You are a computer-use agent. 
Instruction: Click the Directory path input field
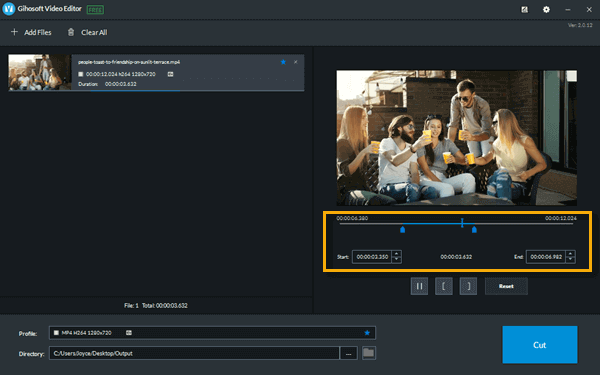[x=194, y=353]
